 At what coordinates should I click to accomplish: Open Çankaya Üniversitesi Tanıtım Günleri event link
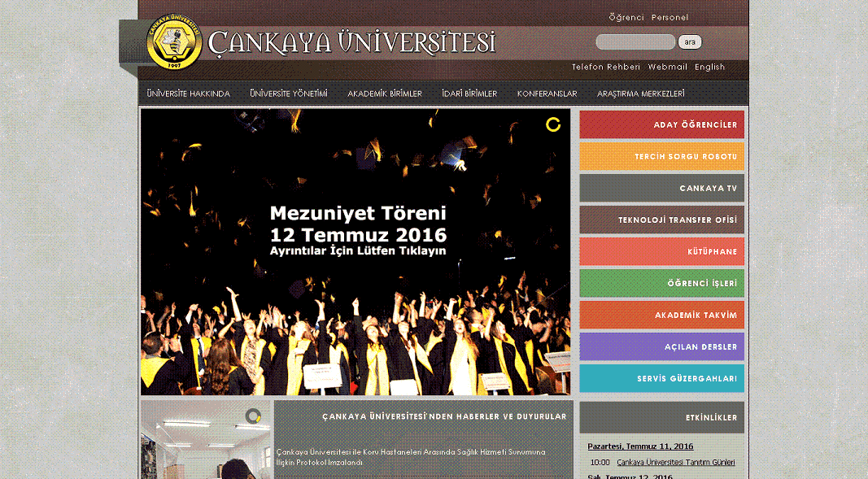[676, 463]
